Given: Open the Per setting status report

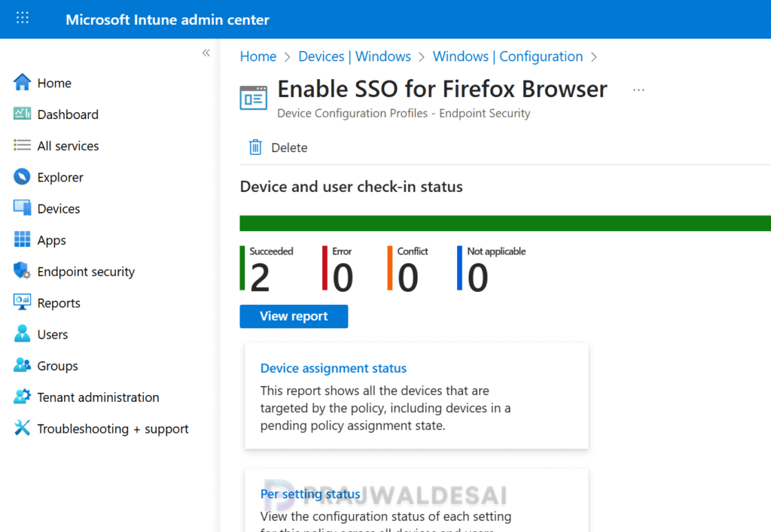Looking at the screenshot, I should click(309, 494).
